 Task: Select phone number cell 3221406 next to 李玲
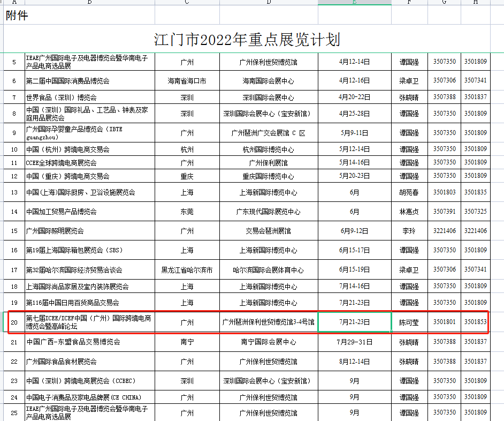point(444,231)
